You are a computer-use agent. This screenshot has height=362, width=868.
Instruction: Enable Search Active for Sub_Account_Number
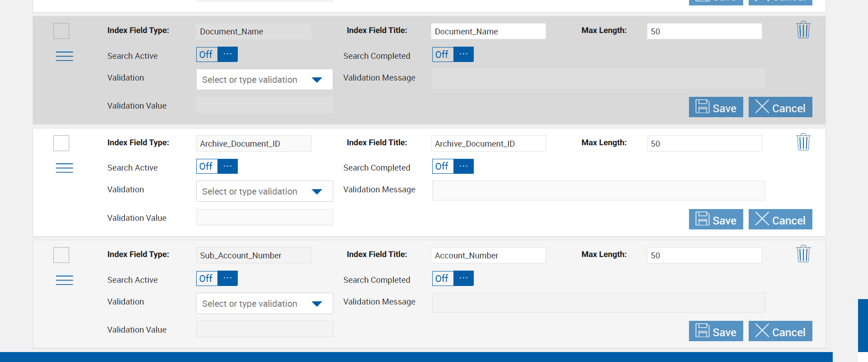click(217, 278)
